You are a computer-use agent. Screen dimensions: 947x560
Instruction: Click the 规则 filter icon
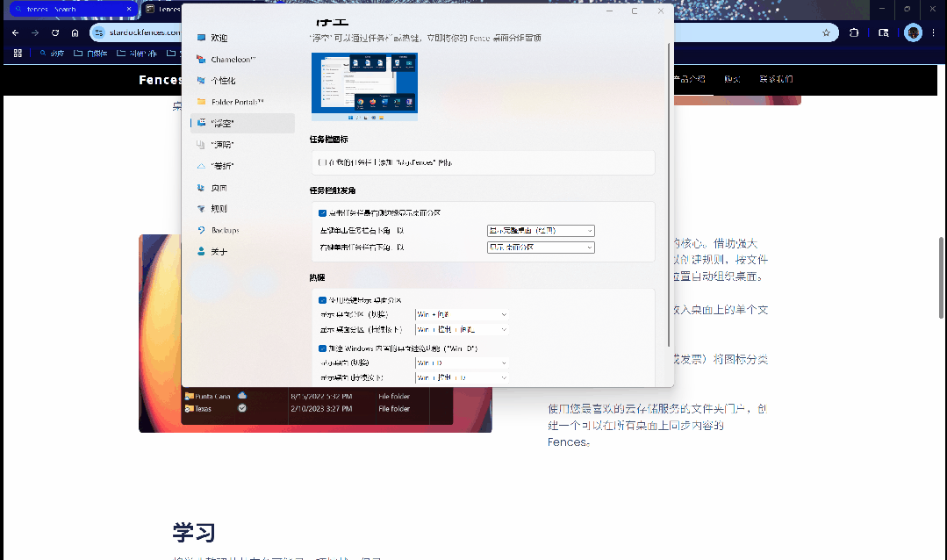pos(201,208)
